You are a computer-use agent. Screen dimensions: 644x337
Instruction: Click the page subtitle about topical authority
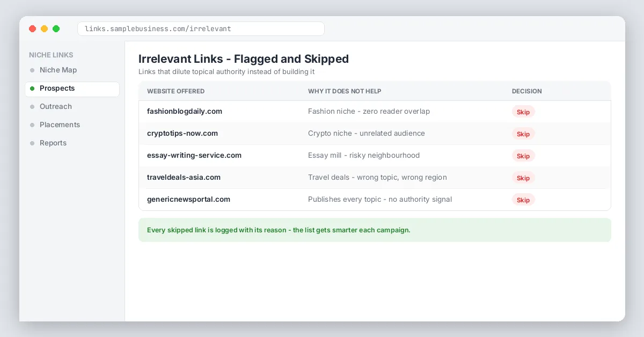pos(226,72)
